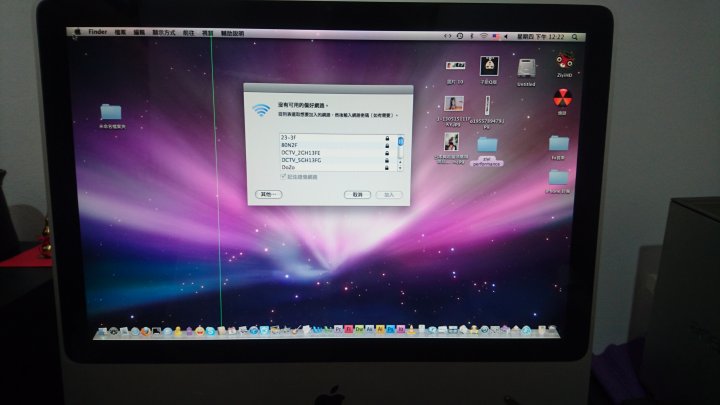Select network DCTV_SCH13FG in the list

[336, 160]
